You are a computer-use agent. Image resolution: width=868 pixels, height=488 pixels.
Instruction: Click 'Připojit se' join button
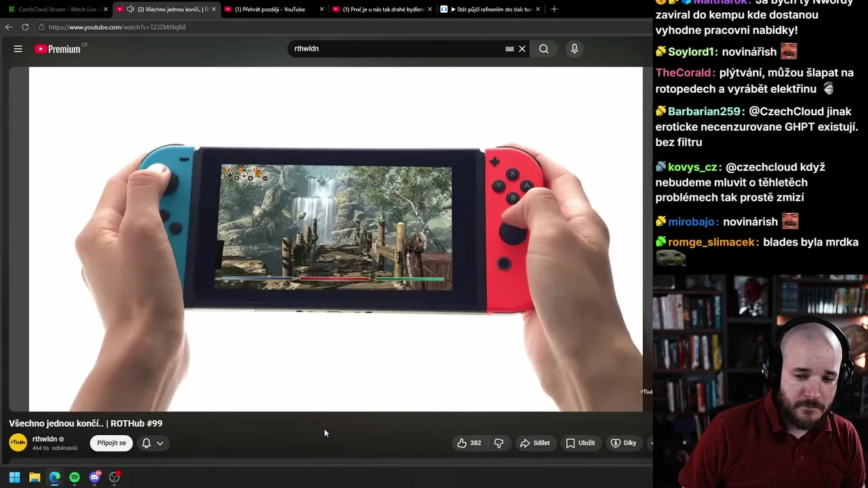pyautogui.click(x=111, y=443)
